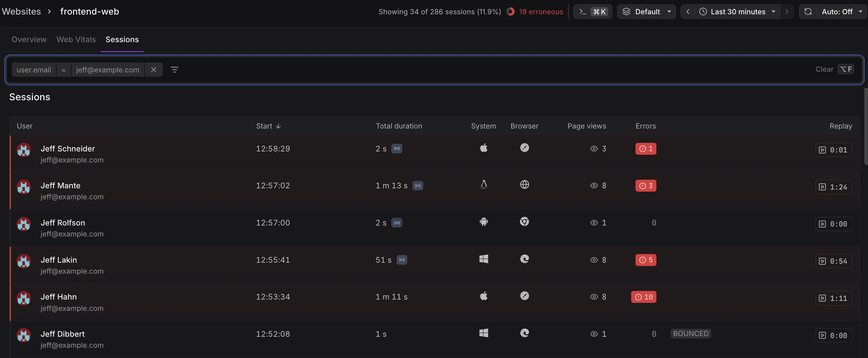Click the Safari browser icon for Jeff Schneider

tap(524, 148)
